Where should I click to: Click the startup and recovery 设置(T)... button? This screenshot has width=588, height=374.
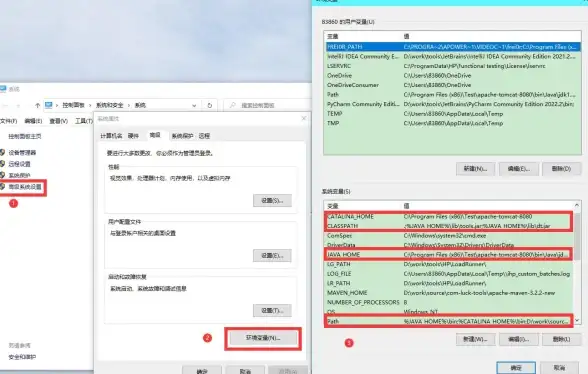272,310
